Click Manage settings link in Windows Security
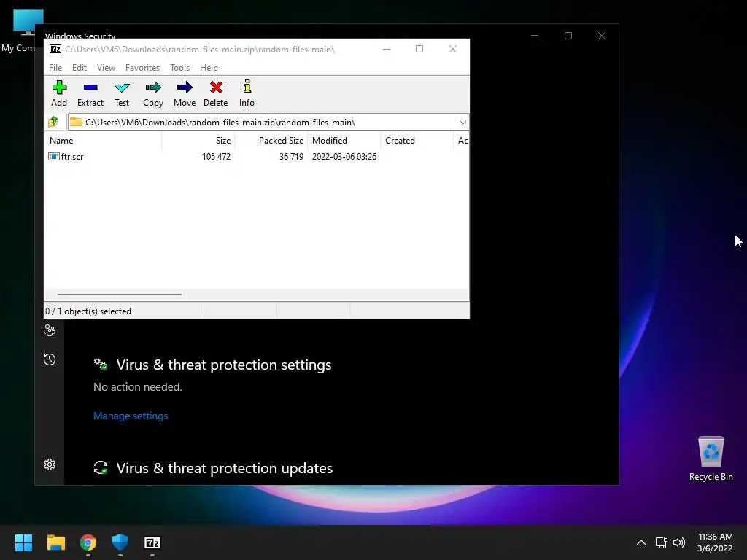The width and height of the screenshot is (747, 560). pos(131,416)
